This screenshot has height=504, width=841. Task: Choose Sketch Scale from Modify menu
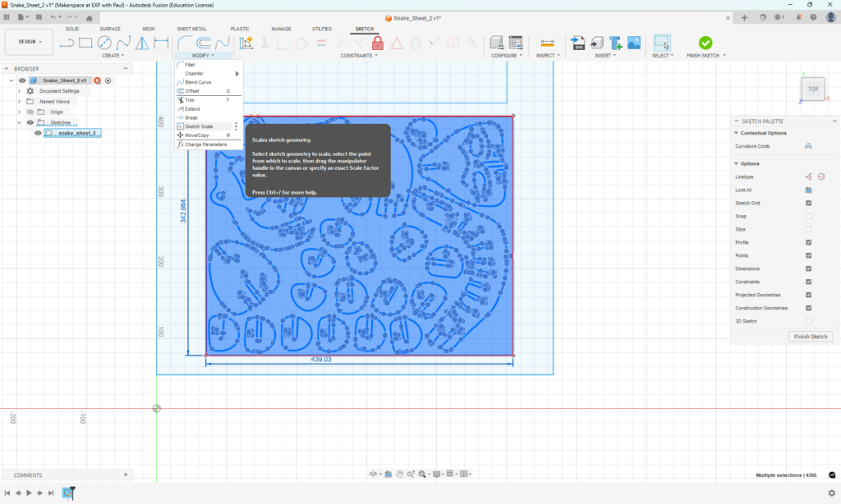point(201,126)
